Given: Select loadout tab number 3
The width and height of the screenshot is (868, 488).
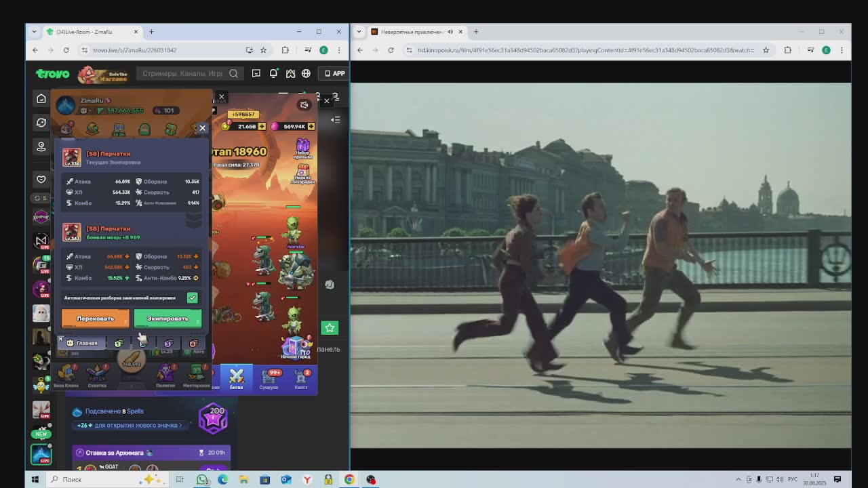Looking at the screenshot, I should click(168, 343).
